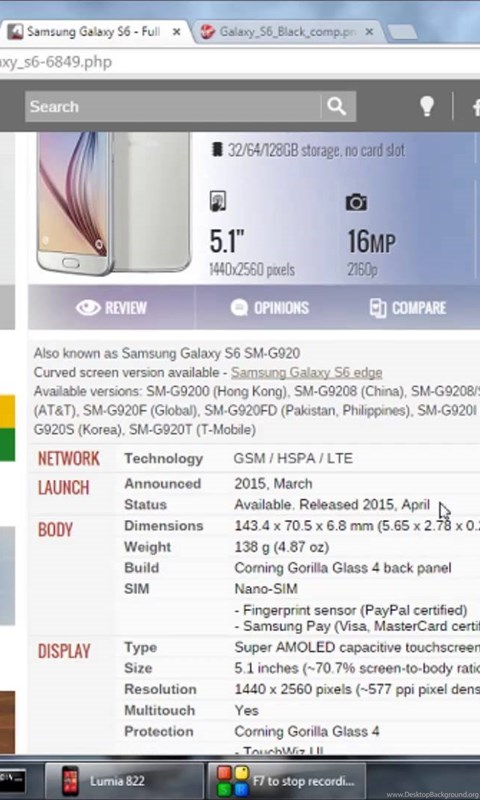This screenshot has width=480, height=800.
Task: Click the display size icon above 5.1"
Action: coord(218,202)
